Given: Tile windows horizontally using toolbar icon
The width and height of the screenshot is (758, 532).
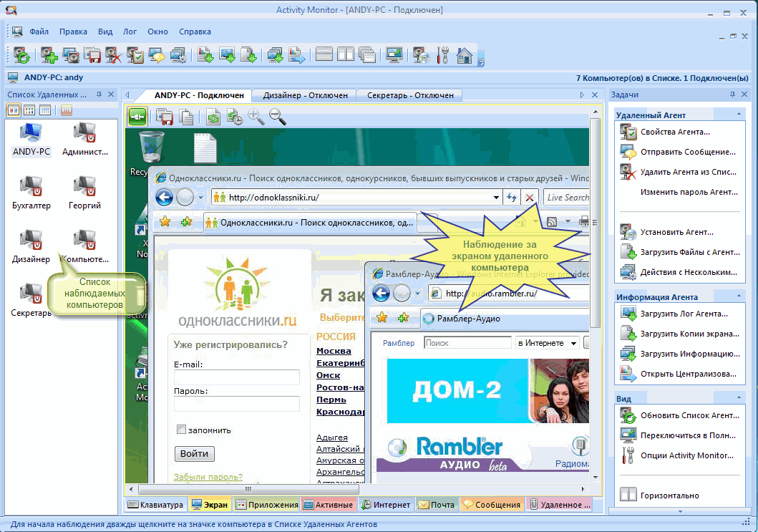Looking at the screenshot, I should (x=324, y=54).
